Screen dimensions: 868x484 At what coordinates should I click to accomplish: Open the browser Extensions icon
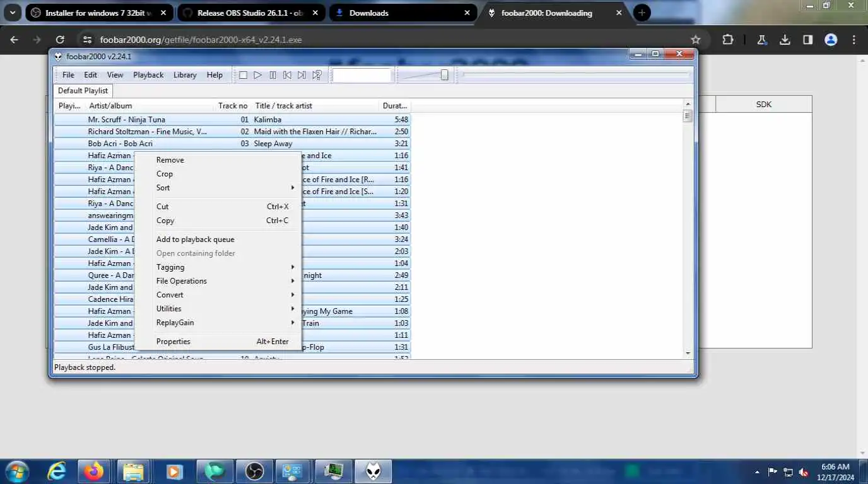click(x=728, y=40)
